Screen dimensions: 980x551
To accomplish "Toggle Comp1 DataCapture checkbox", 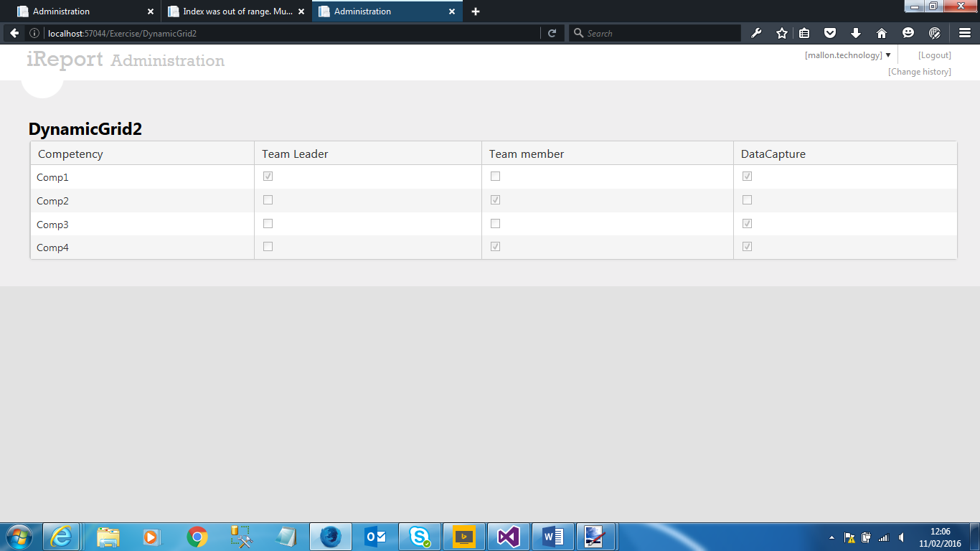I will pos(747,176).
